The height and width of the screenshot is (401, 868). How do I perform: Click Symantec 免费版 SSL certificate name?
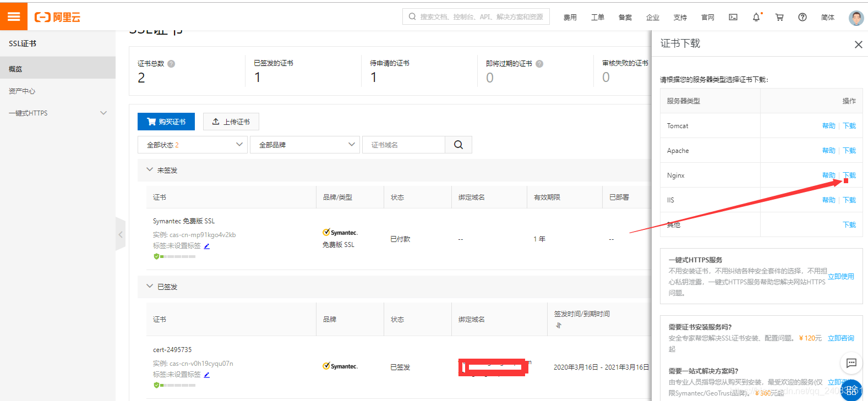184,221
